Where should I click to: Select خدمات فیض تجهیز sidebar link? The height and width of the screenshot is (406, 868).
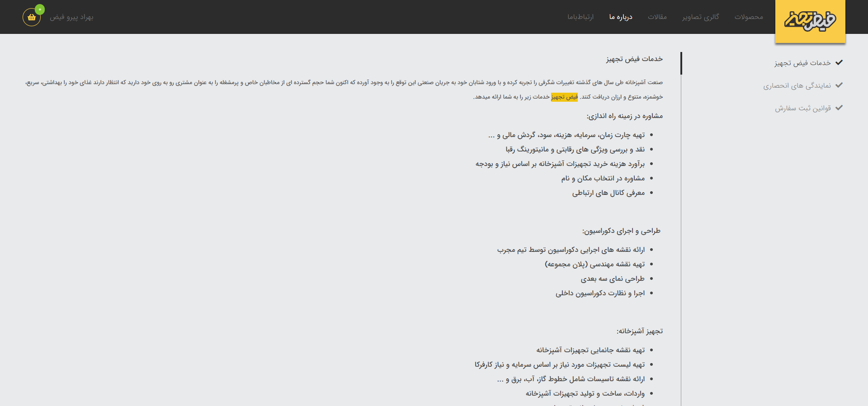(802, 63)
